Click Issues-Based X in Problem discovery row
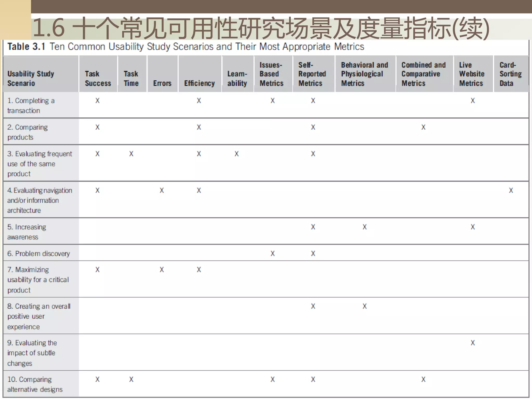This screenshot has height=399, width=532. pos(272,254)
